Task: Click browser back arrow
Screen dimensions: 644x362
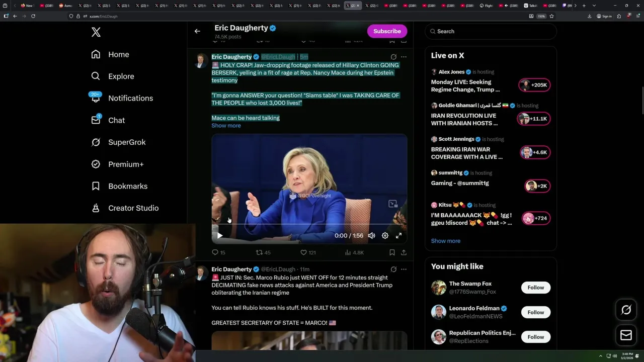Action: 15,16
